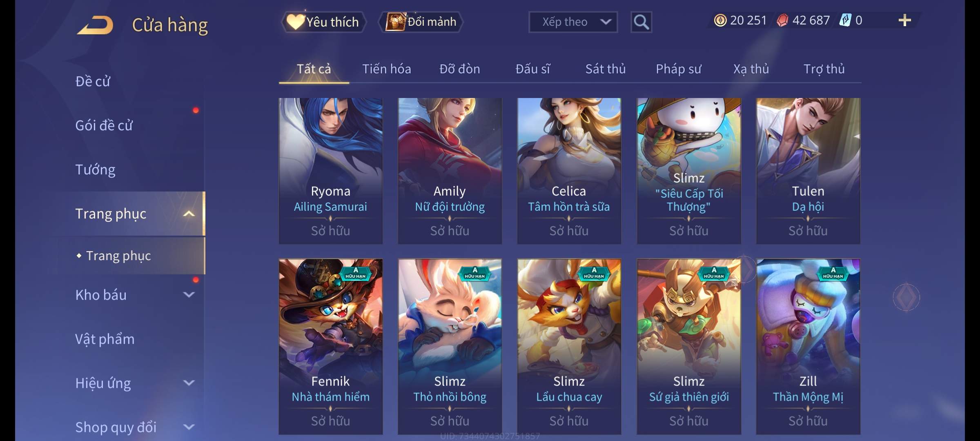Tap the plus icon to add currency

click(x=905, y=20)
